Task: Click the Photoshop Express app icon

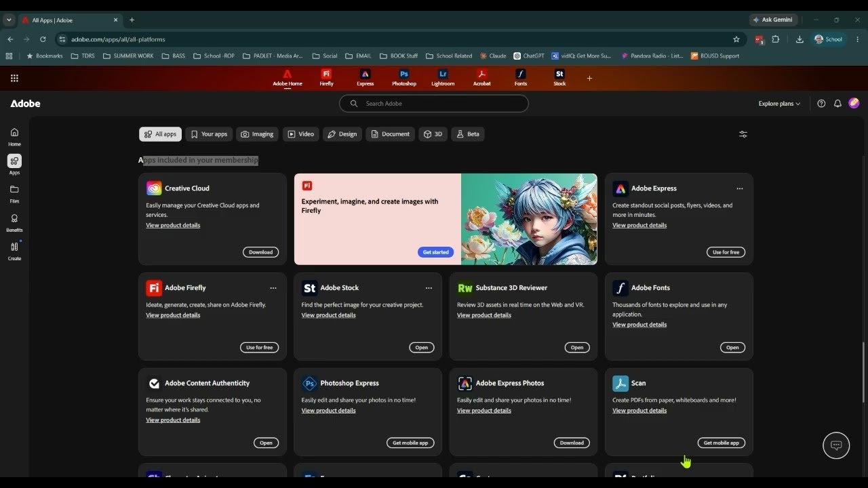Action: tap(309, 384)
